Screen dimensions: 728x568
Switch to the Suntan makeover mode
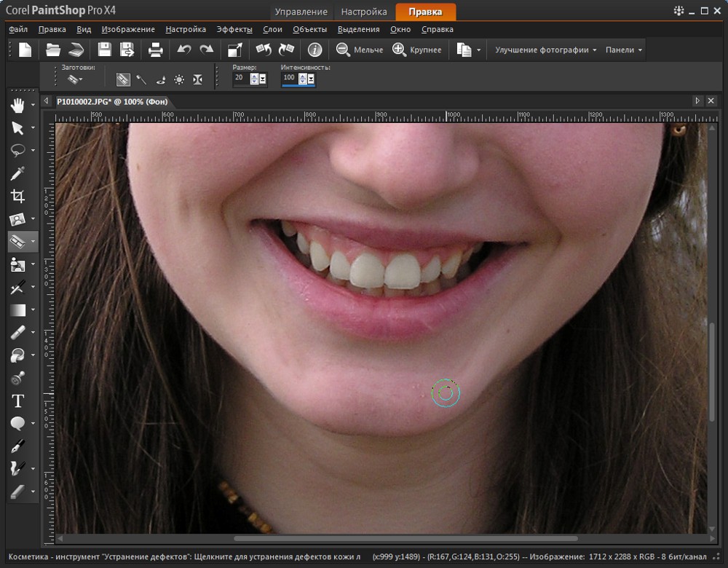coord(178,79)
